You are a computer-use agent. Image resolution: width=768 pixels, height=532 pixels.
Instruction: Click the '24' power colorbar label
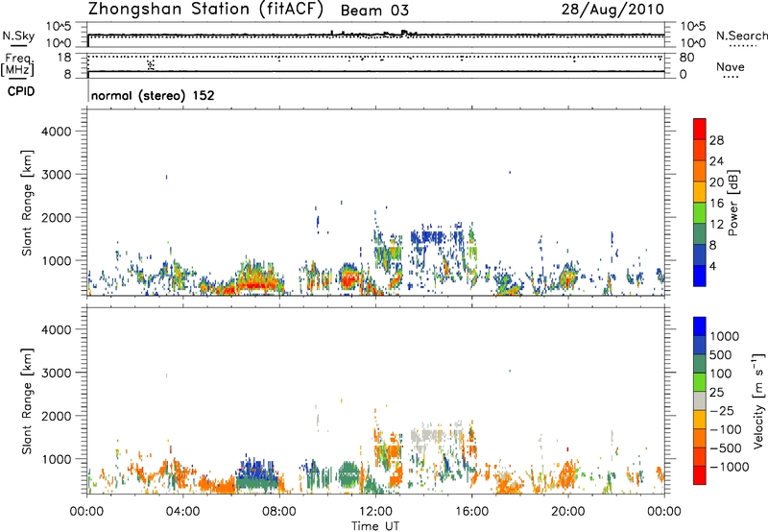716,161
